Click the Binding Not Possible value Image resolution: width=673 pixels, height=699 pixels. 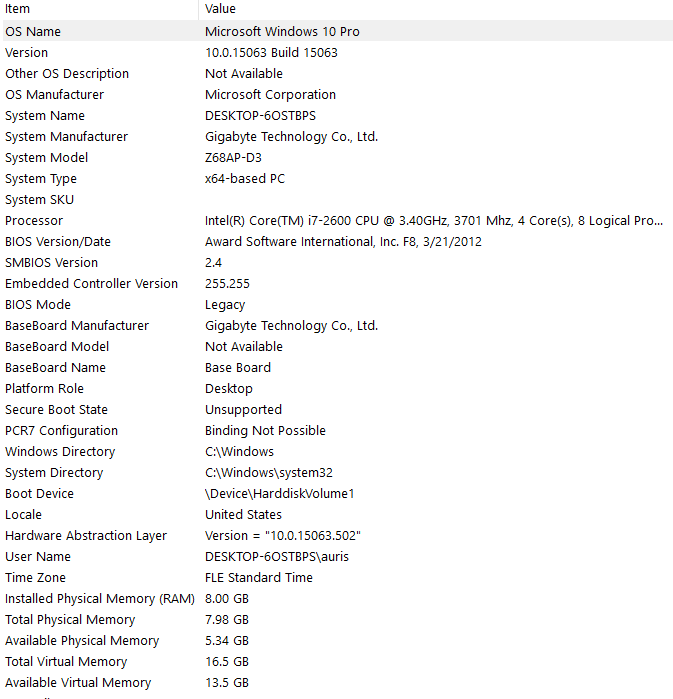[x=265, y=431]
